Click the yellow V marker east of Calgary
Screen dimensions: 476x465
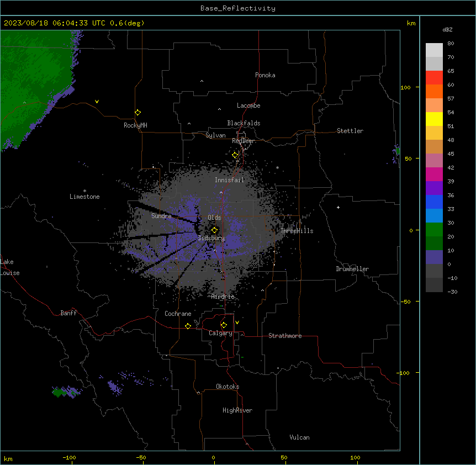(237, 323)
